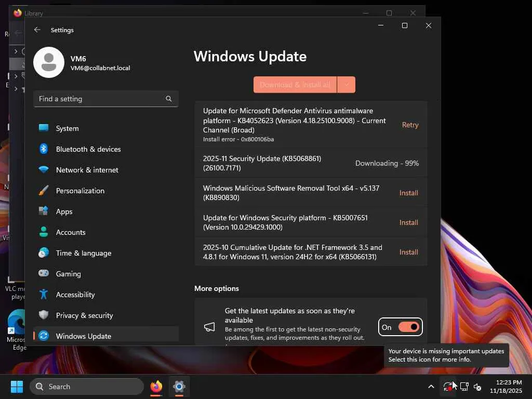Click the Firefox logo in Library title bar
532x399 pixels.
18,13
